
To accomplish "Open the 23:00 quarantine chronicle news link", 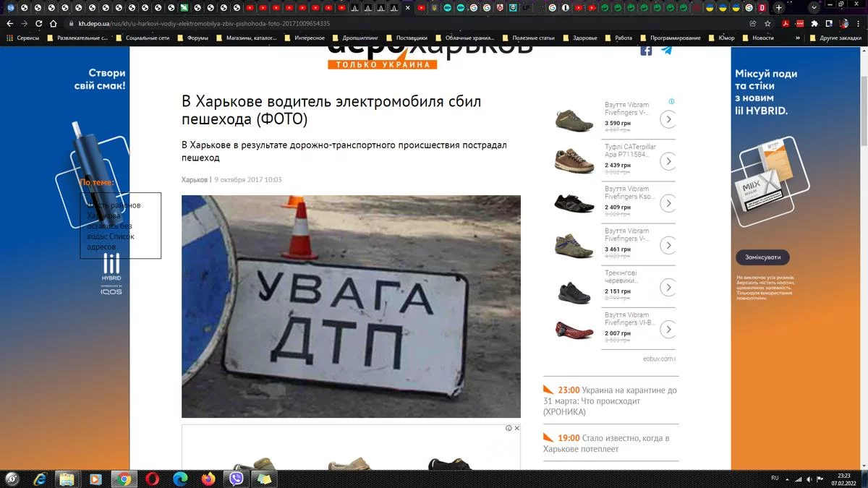I will 610,401.
